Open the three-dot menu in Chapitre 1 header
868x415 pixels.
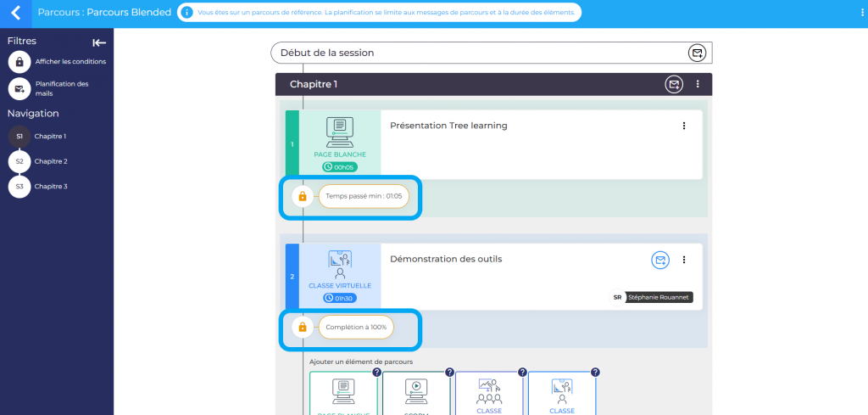click(x=698, y=84)
